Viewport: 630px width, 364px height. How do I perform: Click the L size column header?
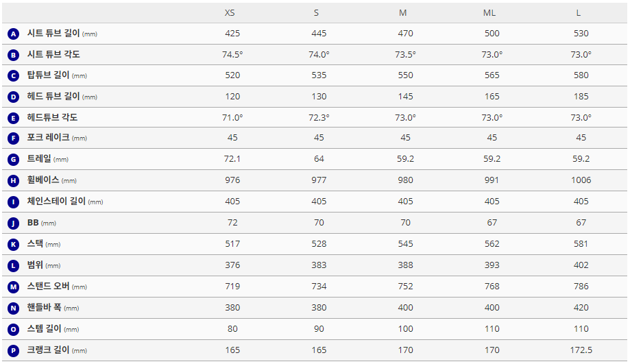[579, 13]
